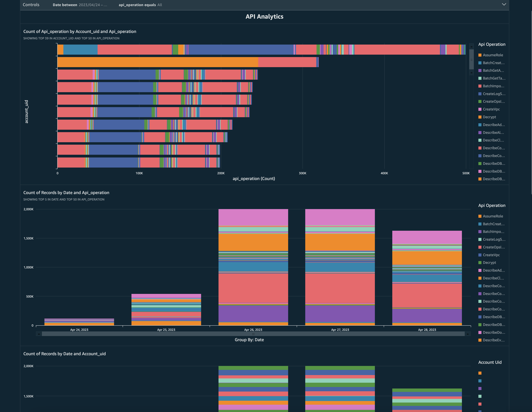This screenshot has height=412, width=532.
Task: Click the bottom handle of Account_uid chart vertical scrollbar
Action: click(471, 72)
